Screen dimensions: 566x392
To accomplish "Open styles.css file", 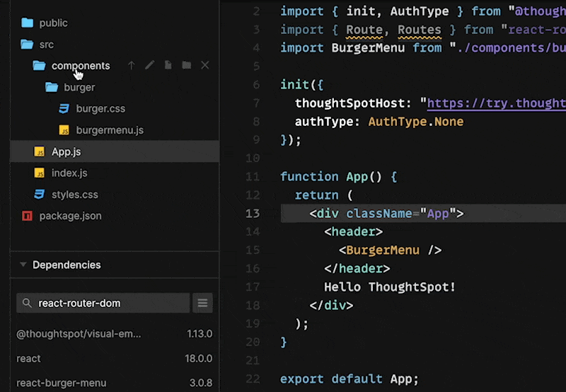I will (x=75, y=195).
